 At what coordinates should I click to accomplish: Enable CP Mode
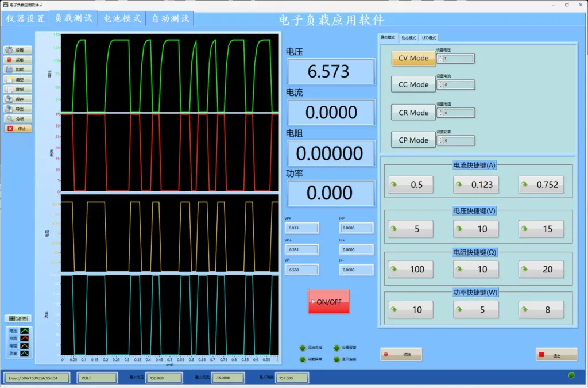[x=413, y=140]
